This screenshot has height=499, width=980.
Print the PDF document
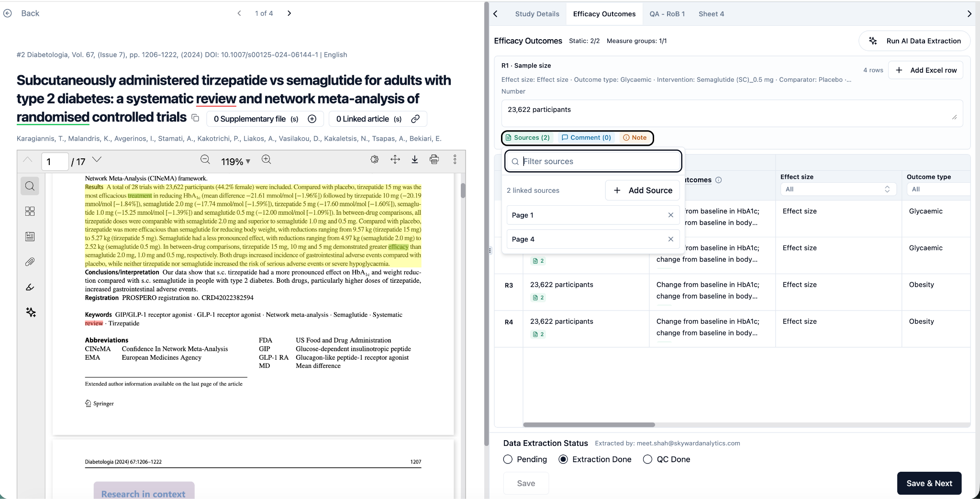pos(434,160)
